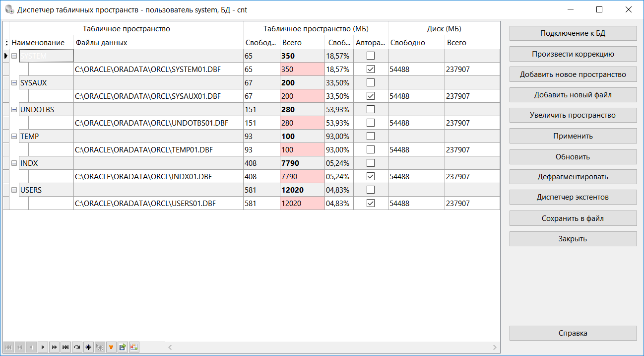Screen dimensions: 644x356
Task: Uncheck autoextend for SYSTEM01.DBF file
Action: (371, 70)
